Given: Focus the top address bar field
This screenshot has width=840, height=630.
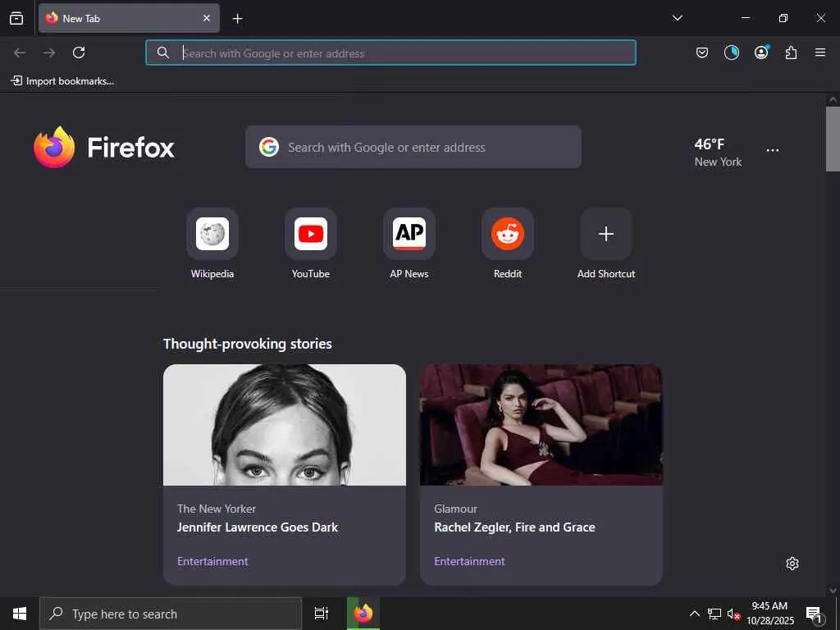Looking at the screenshot, I should pos(390,52).
